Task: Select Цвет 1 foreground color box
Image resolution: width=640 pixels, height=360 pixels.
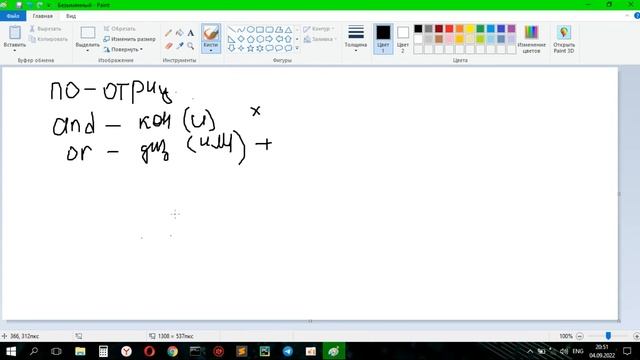Action: coord(383,39)
